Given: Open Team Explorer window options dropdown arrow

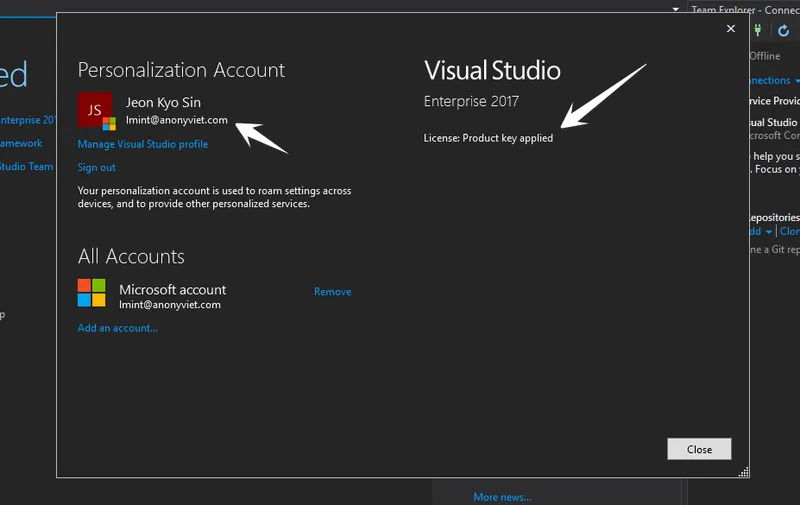Looking at the screenshot, I should [676, 9].
